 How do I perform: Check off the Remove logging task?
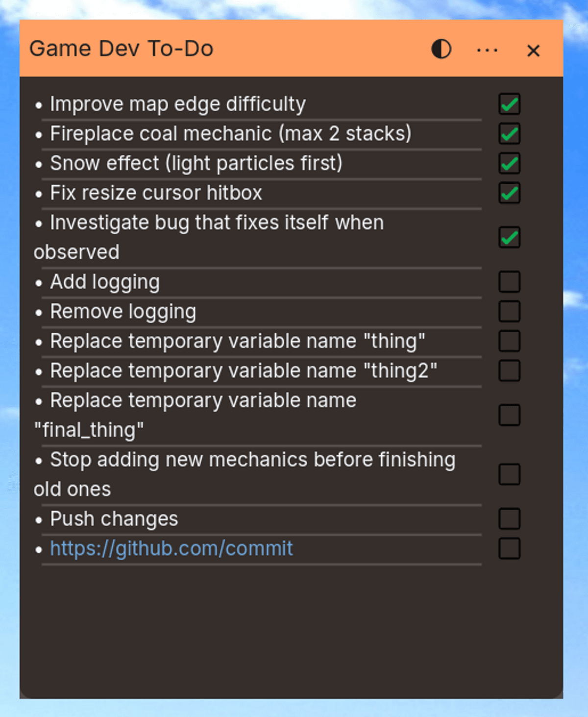[509, 312]
